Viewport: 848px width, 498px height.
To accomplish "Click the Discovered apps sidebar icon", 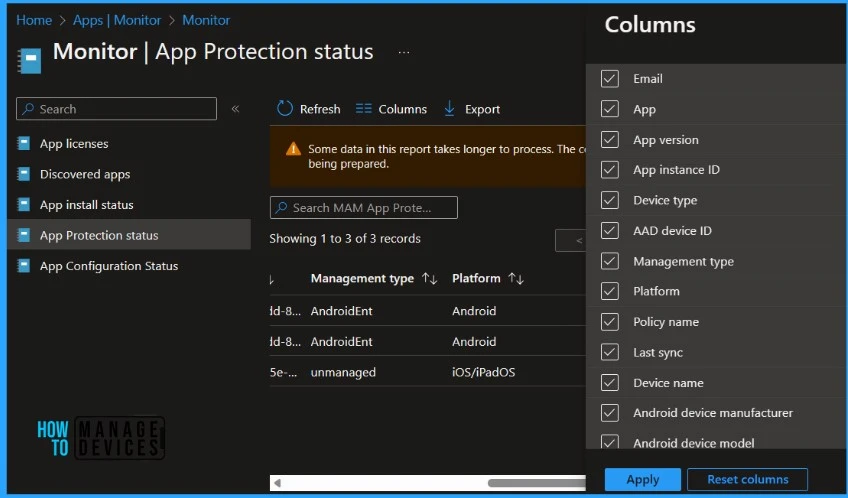I will (23, 174).
